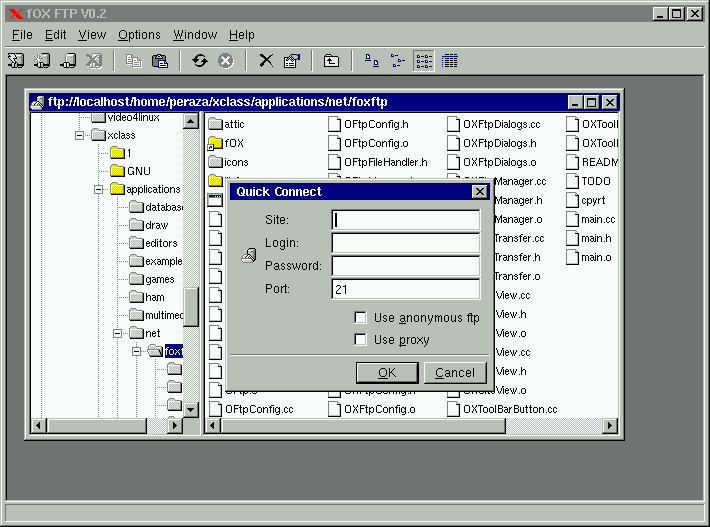This screenshot has height=527, width=710.
Task: Click the Up one folder icon
Action: tap(331, 61)
